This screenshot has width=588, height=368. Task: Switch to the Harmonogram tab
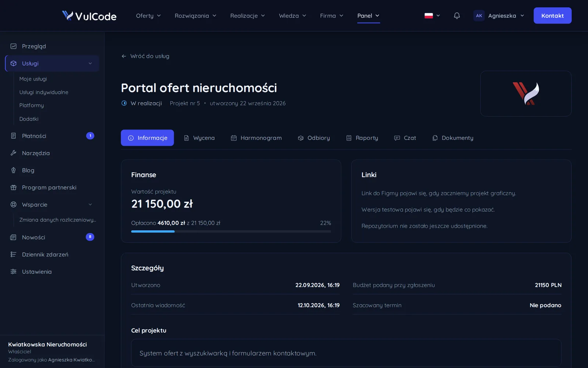click(x=257, y=138)
